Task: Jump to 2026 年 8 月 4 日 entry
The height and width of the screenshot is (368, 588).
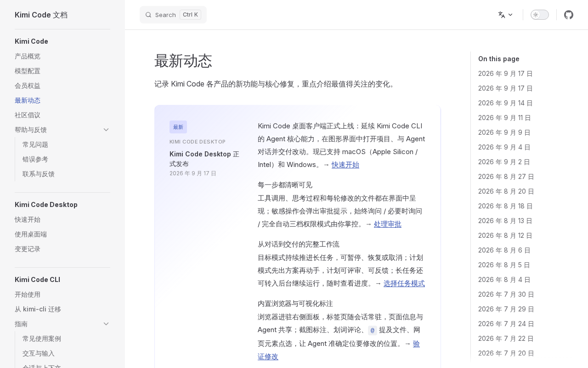Action: [x=504, y=280]
